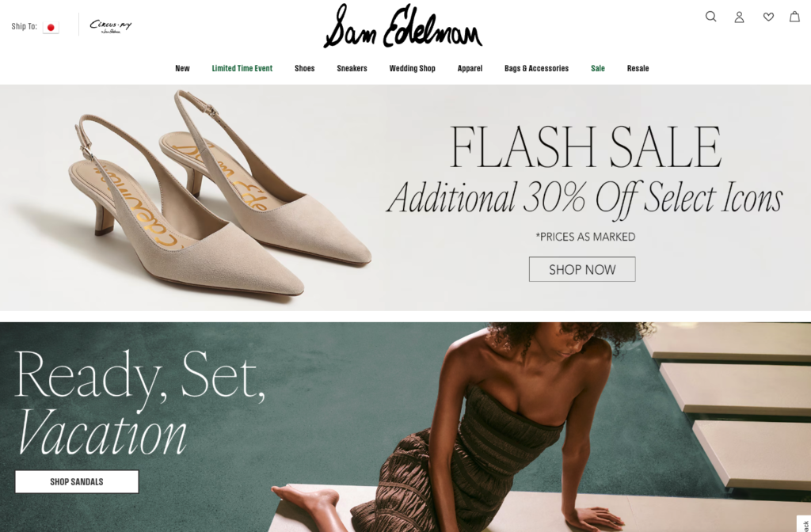The width and height of the screenshot is (811, 532).
Task: Open the account profile icon
Action: [739, 17]
